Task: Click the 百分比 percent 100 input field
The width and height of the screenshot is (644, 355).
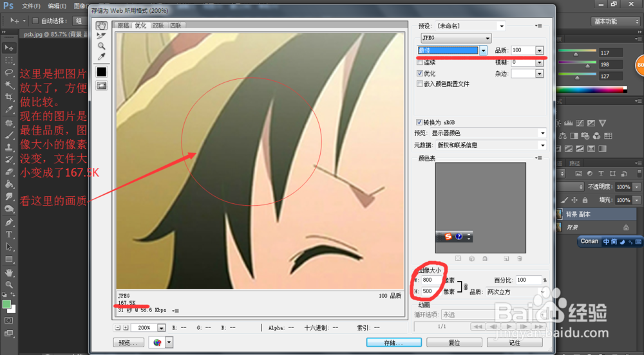Action: click(529, 280)
